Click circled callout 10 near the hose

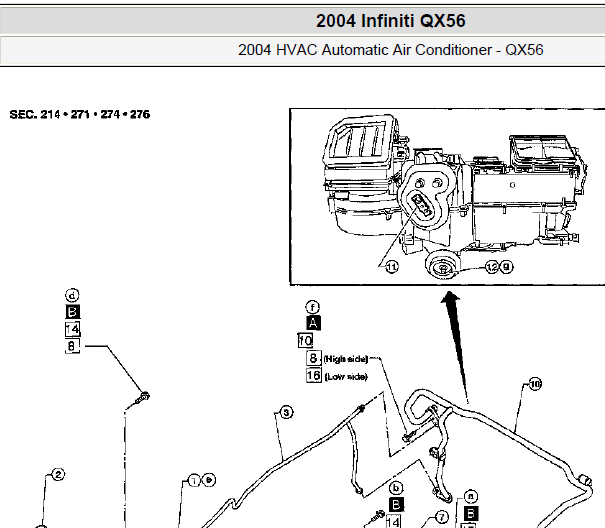(535, 384)
